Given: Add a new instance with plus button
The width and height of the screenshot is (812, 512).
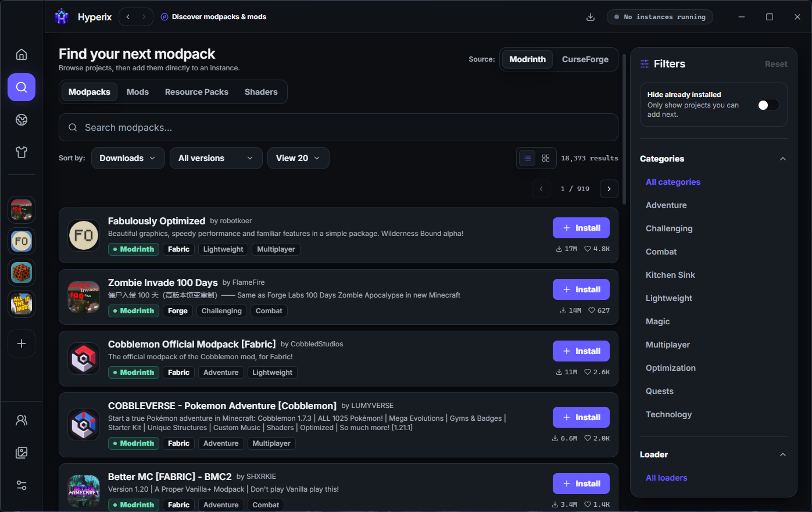Looking at the screenshot, I should pyautogui.click(x=22, y=343).
